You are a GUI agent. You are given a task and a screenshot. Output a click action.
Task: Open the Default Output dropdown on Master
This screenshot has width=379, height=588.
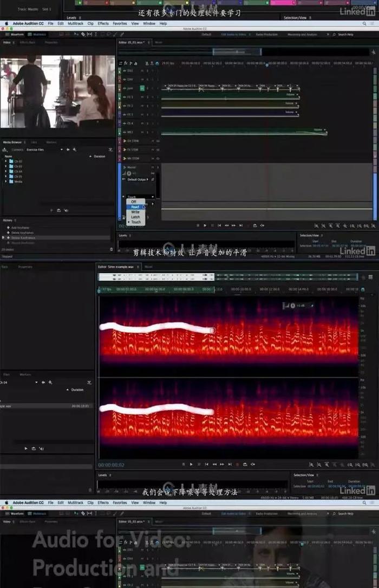138,179
